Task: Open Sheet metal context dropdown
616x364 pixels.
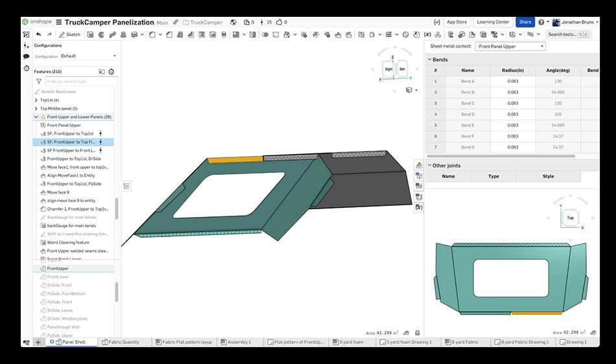Action: (510, 47)
